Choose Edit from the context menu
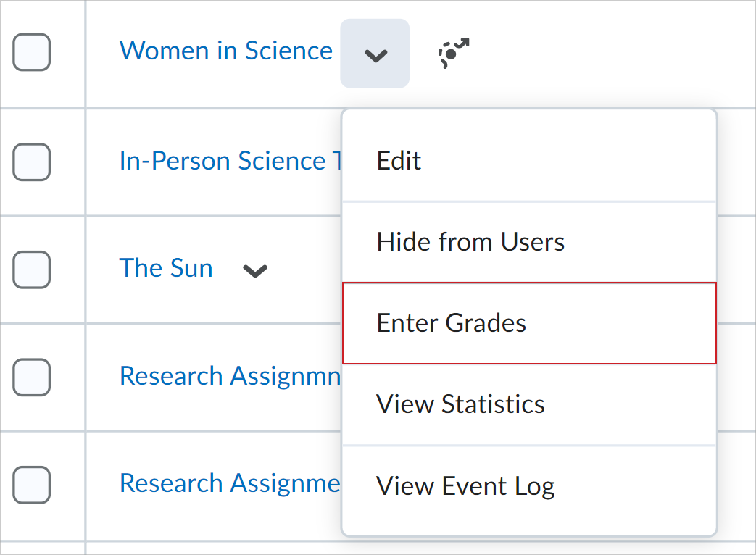The image size is (756, 555). 398,160
